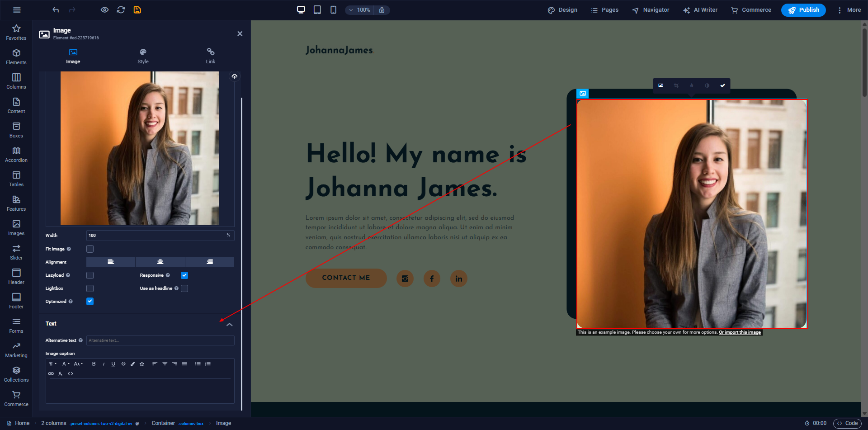Switch to the Style tab
Image resolution: width=868 pixels, height=430 pixels.
(143, 56)
